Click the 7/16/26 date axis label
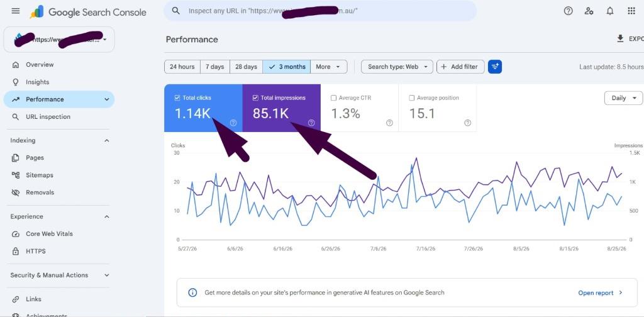Screen dimensions: 644x317 click(425, 249)
